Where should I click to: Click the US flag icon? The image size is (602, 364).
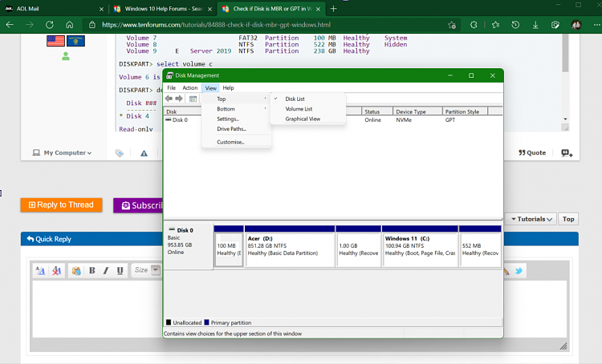pyautogui.click(x=55, y=41)
